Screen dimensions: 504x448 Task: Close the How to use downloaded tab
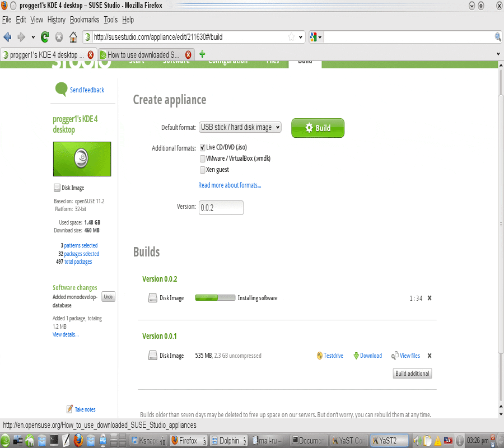[x=188, y=55]
